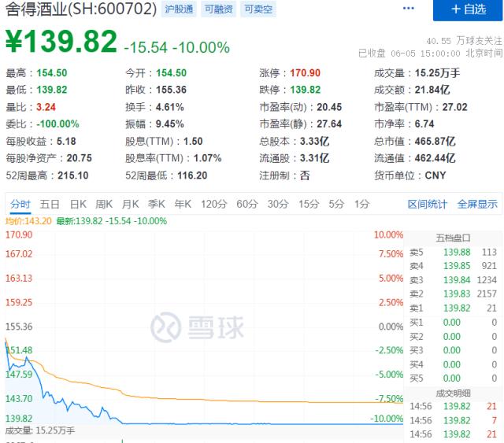Switch to the 年K chart tab
The width and height of the screenshot is (504, 443).
click(183, 204)
